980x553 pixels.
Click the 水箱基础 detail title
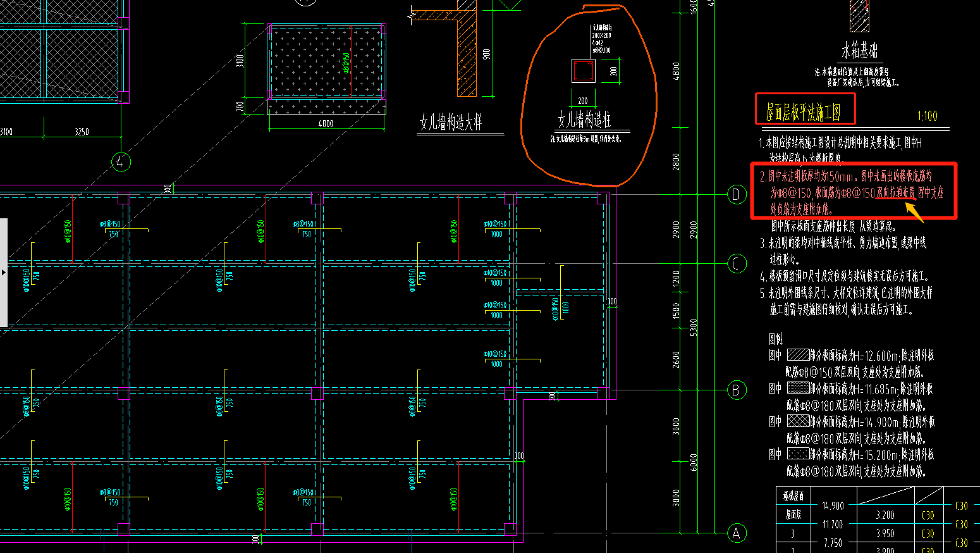859,50
